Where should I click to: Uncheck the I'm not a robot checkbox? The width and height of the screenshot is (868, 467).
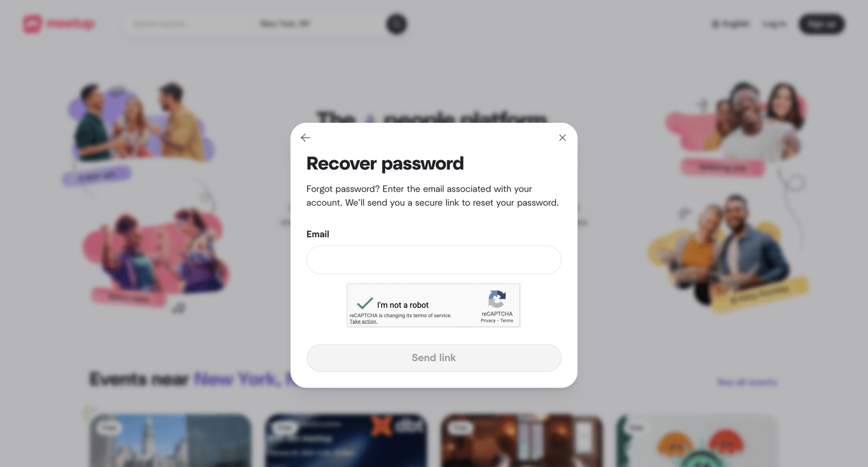click(365, 303)
